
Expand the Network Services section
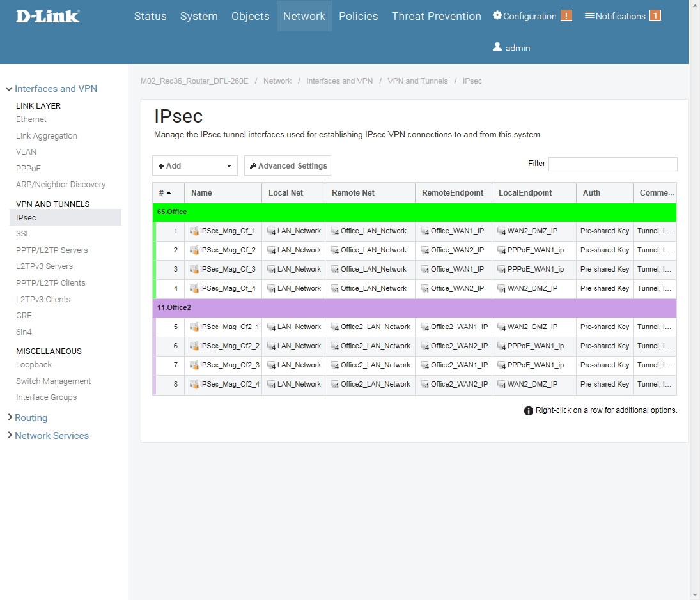coord(10,435)
